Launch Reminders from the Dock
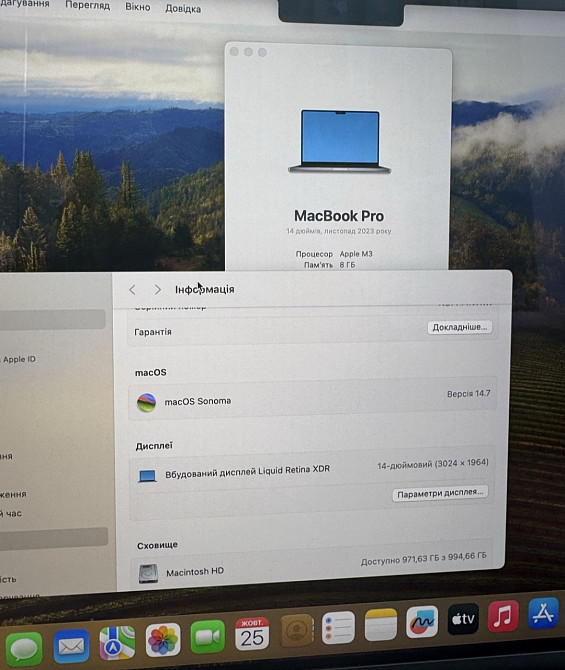Viewport: 565px width, 670px height. 338,627
